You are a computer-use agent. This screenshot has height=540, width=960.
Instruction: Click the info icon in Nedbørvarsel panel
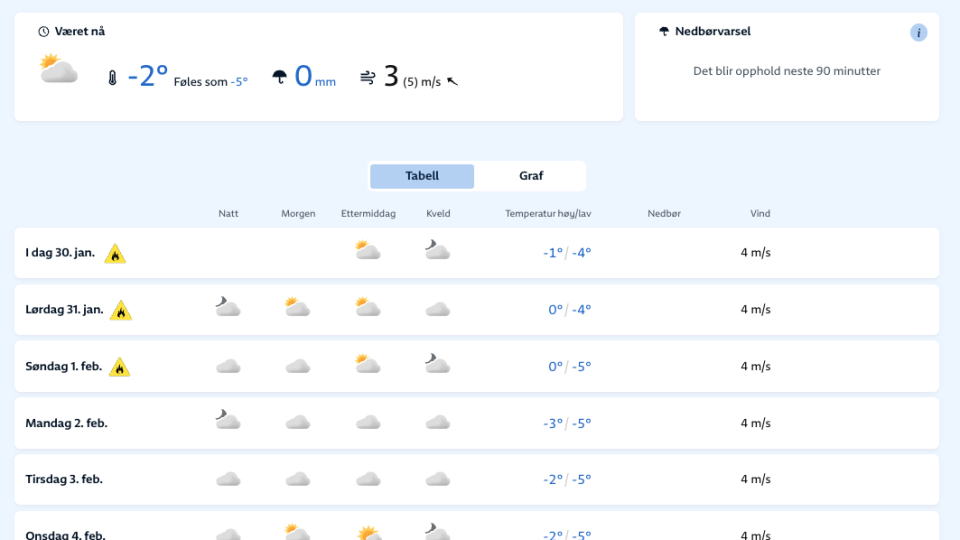coord(918,33)
